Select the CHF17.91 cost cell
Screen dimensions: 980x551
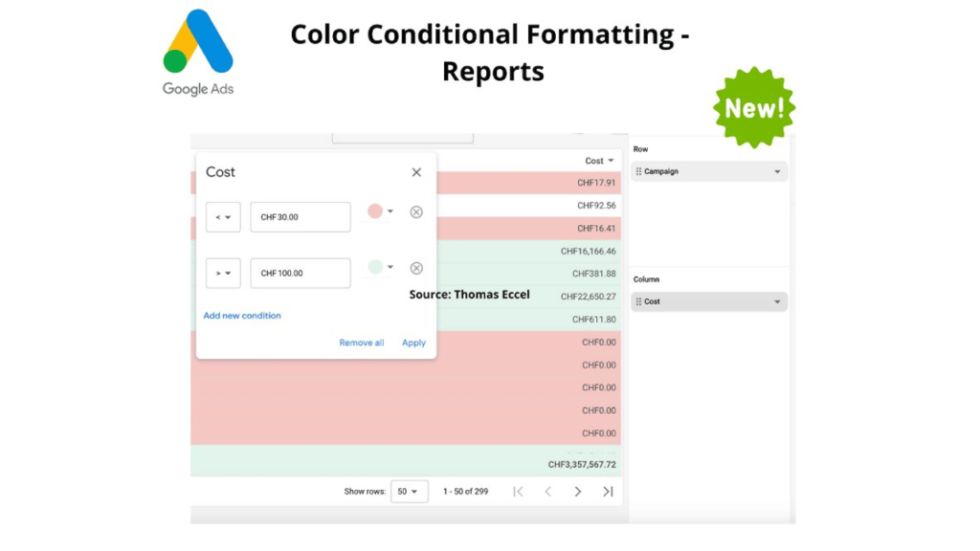pyautogui.click(x=596, y=183)
